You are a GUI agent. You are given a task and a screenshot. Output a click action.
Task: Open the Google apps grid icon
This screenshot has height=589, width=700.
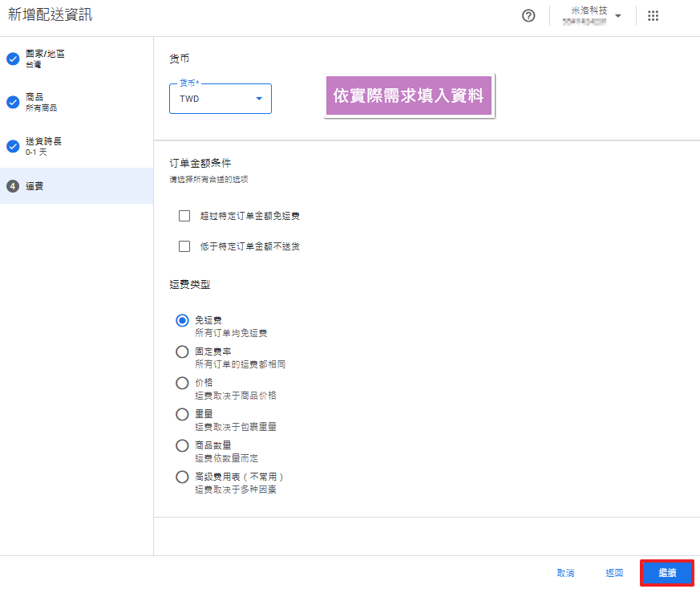(x=653, y=16)
